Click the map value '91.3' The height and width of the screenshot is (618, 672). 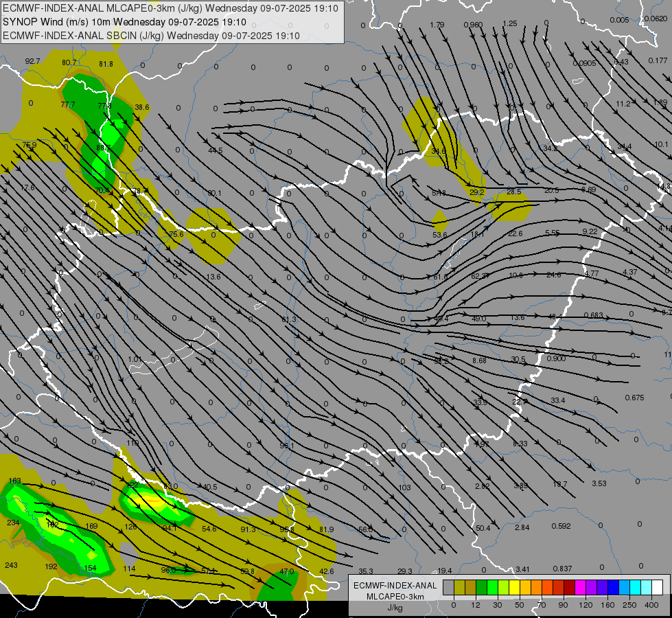[x=248, y=529]
